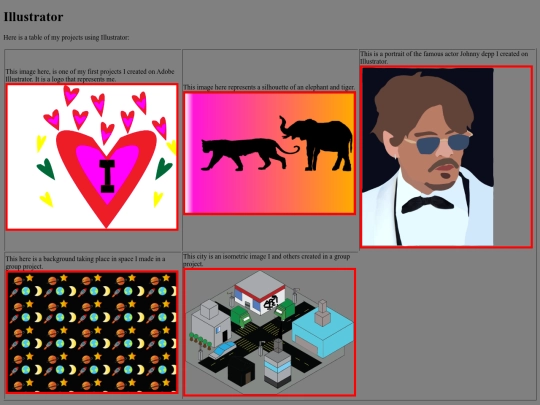Click caption about first Adobe Illustrator logo project
This screenshot has width=540, height=405.
(90, 75)
